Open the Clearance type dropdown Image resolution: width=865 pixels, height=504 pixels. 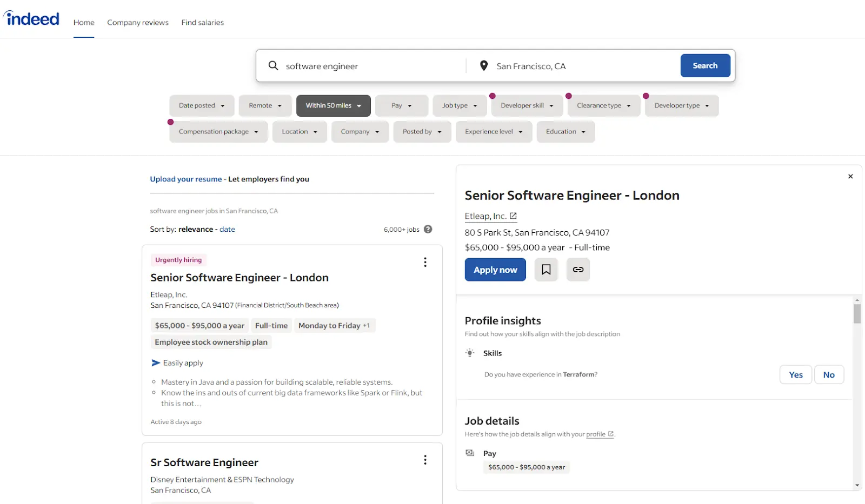click(604, 105)
